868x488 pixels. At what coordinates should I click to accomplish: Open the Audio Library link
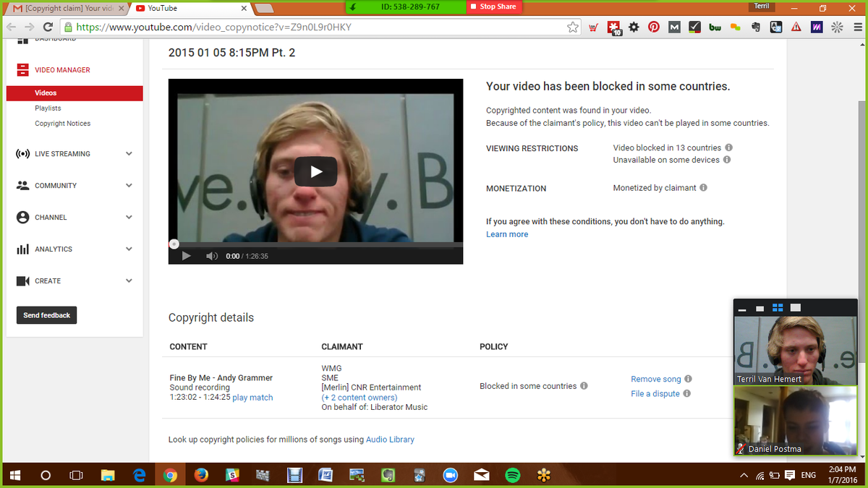390,440
